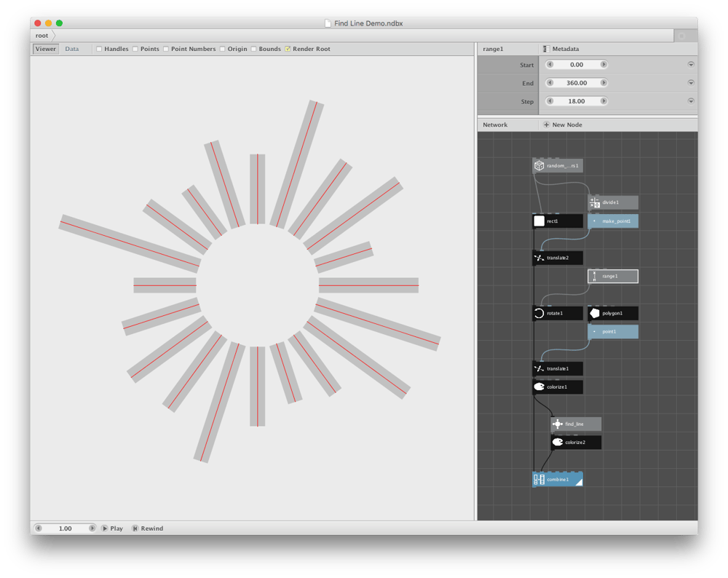728x578 pixels.
Task: Enable the Bounds checkbox
Action: [x=253, y=49]
